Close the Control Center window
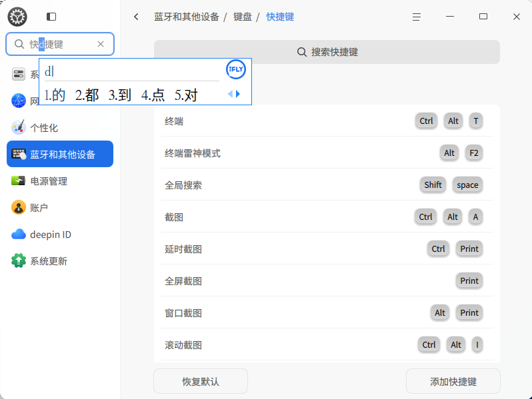This screenshot has height=399, width=532. [517, 17]
